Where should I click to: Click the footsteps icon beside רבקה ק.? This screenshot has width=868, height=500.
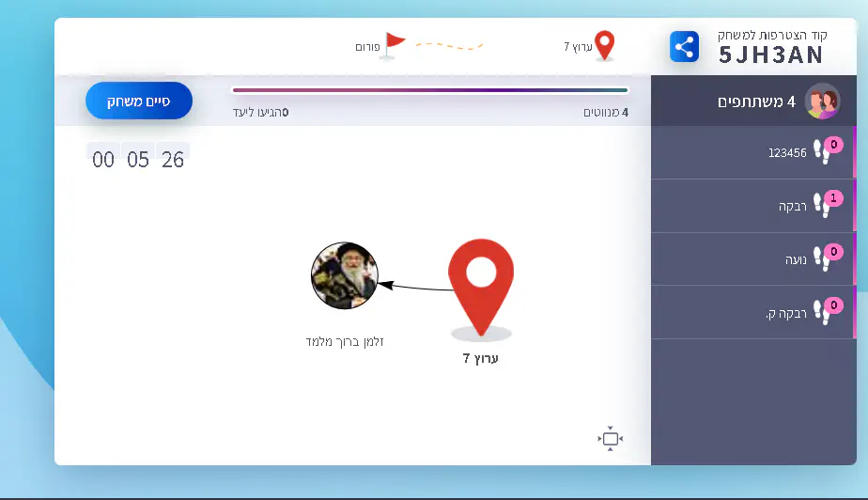[x=825, y=311]
